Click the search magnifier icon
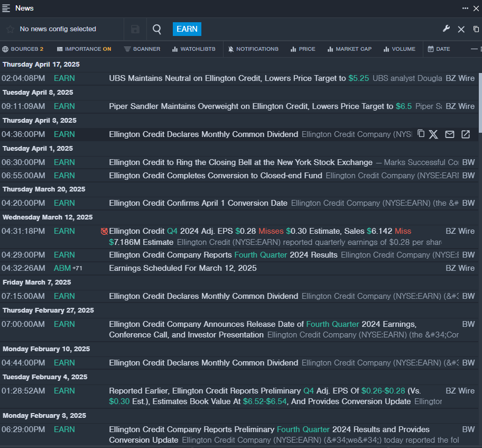Viewport: 482px width, 448px height. (x=157, y=29)
